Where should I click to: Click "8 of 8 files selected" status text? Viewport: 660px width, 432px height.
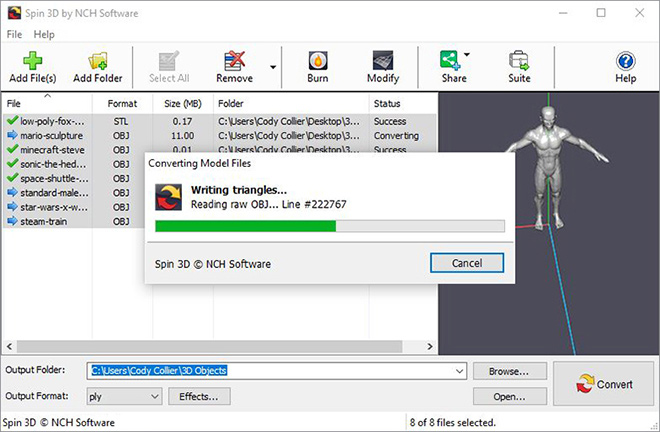(x=452, y=422)
